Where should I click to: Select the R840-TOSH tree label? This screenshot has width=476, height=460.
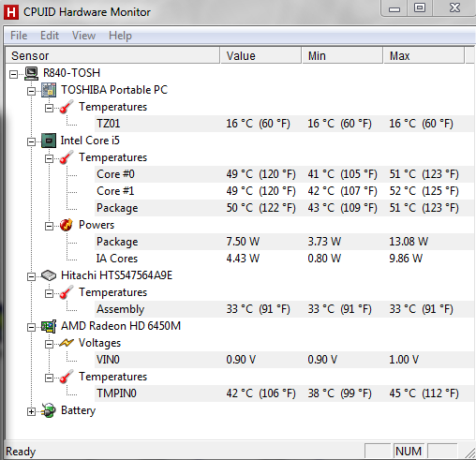click(71, 73)
